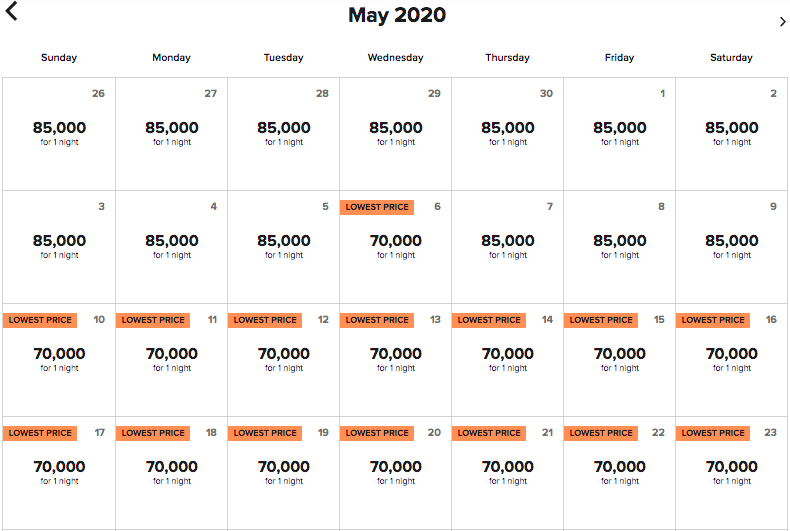790x531 pixels.
Task: Click the May 13 calendar cell
Action: (395, 360)
